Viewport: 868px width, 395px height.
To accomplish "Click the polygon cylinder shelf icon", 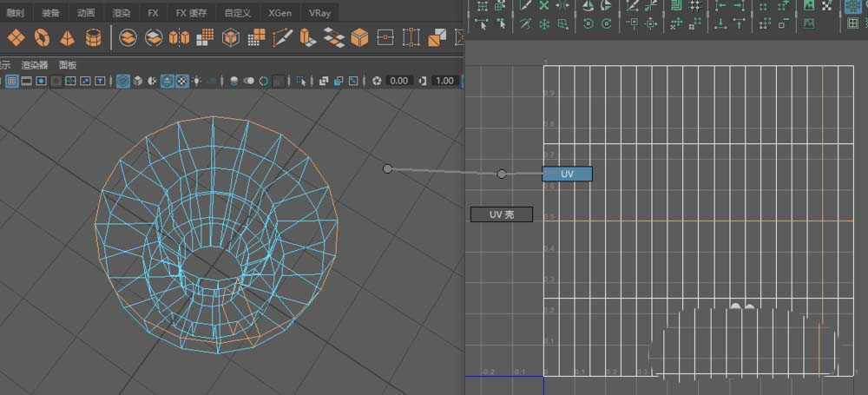I will pos(93,37).
